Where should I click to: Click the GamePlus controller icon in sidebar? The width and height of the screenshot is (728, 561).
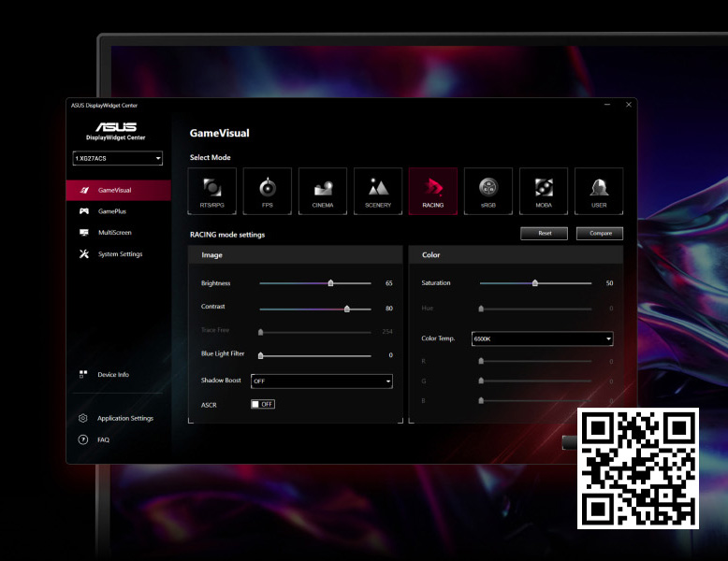pos(84,211)
